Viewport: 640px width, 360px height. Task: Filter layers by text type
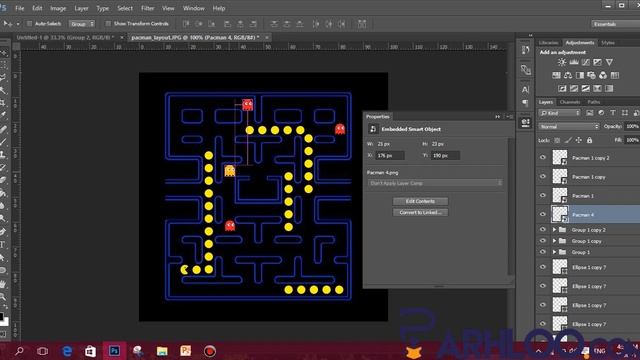coord(613,113)
